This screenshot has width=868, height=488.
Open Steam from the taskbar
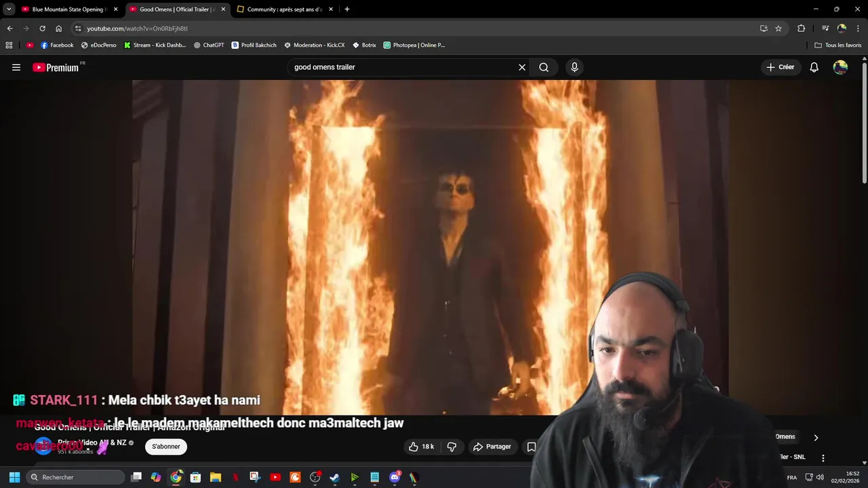click(334, 477)
